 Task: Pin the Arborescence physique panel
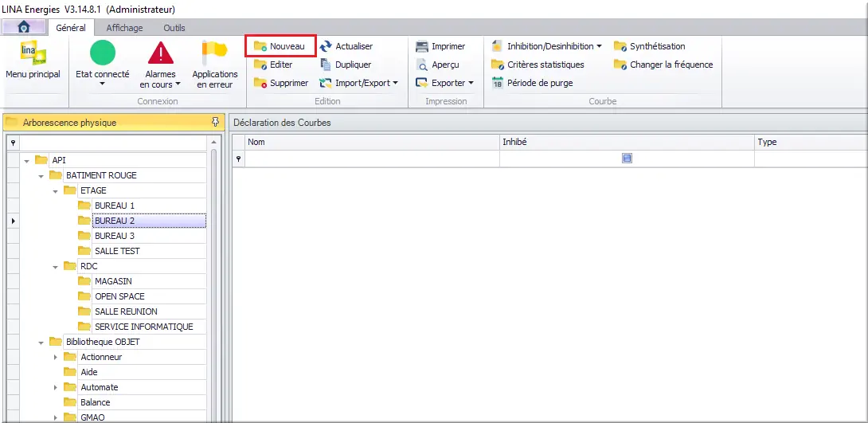pyautogui.click(x=216, y=123)
